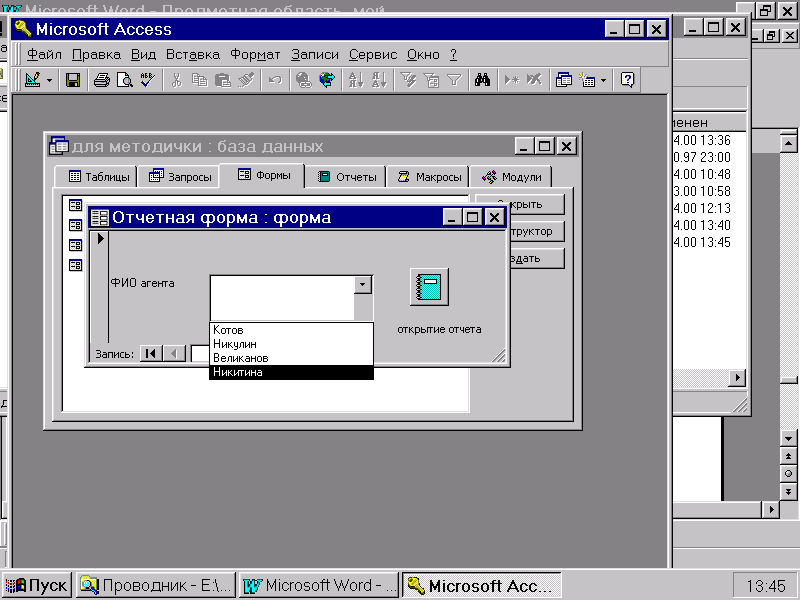The width and height of the screenshot is (800, 600).
Task: Click the Save floppy disk icon
Action: click(72, 80)
